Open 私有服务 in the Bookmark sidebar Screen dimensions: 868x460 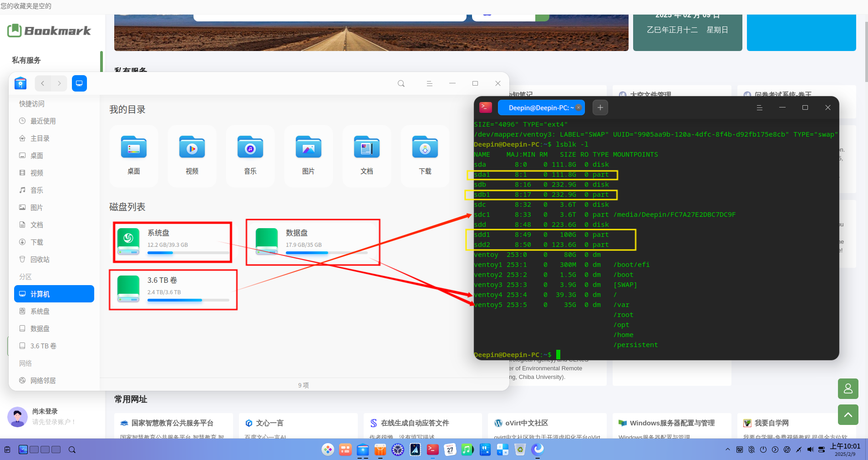click(x=26, y=60)
